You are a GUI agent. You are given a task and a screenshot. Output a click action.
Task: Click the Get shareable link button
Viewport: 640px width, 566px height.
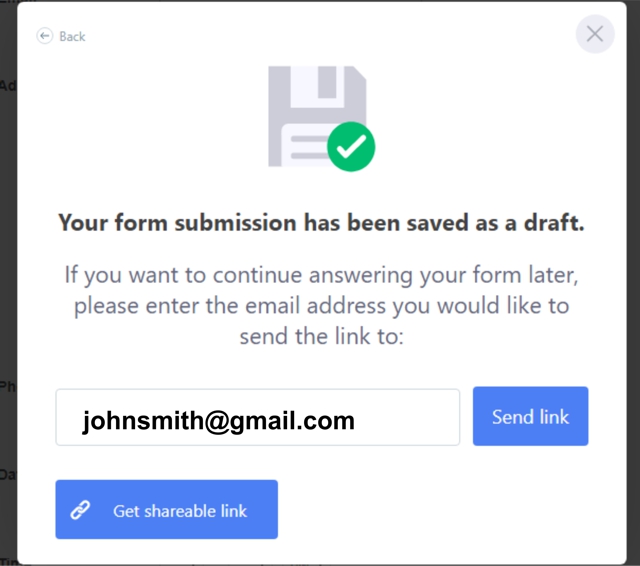[x=166, y=510]
